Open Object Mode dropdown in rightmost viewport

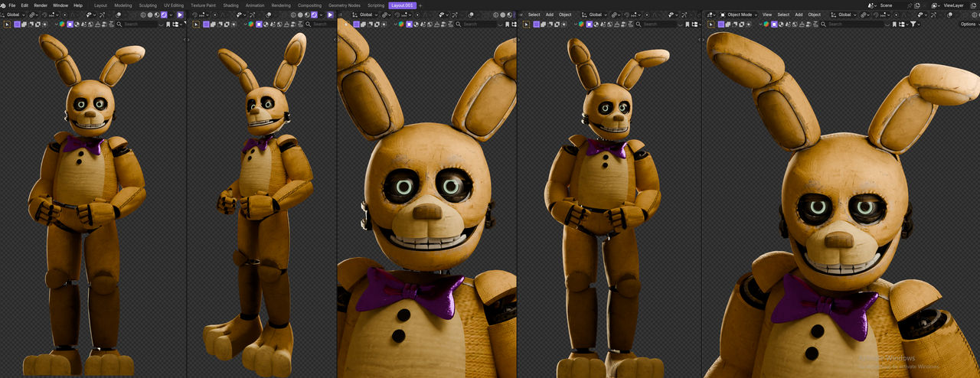coord(739,15)
